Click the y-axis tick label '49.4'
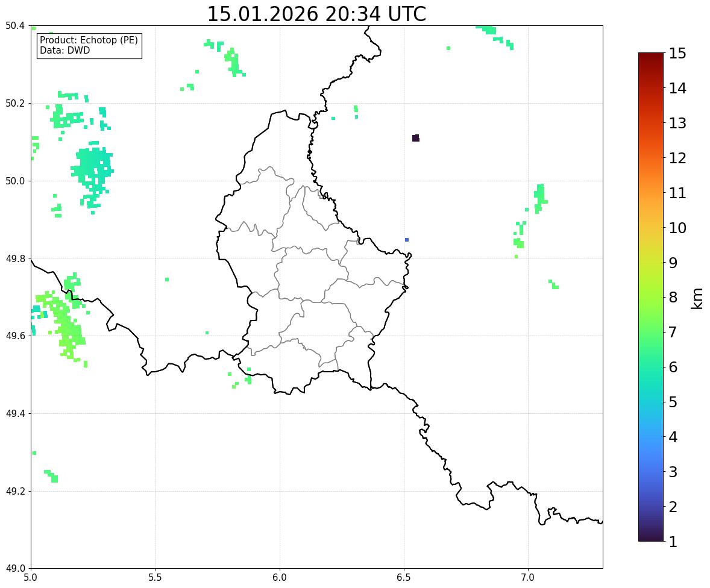710x588 pixels. click(14, 414)
